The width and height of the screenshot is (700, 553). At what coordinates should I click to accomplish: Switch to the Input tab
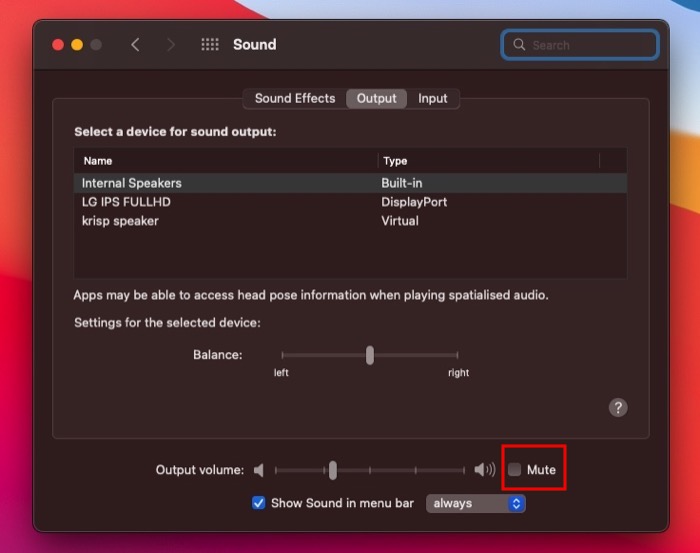(x=433, y=98)
